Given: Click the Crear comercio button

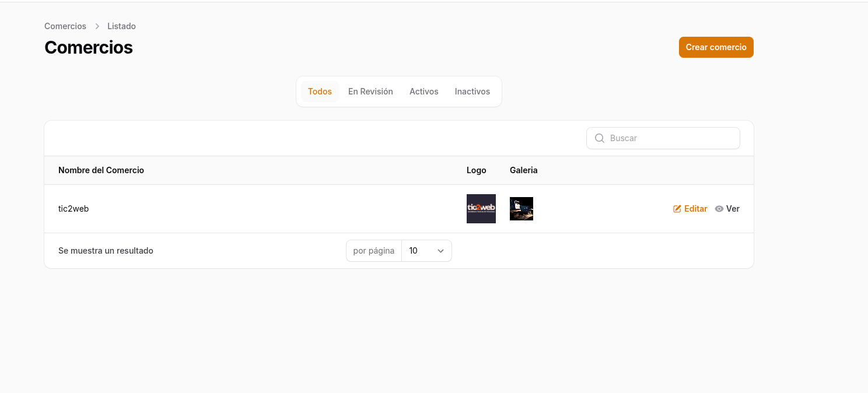Looking at the screenshot, I should point(716,47).
